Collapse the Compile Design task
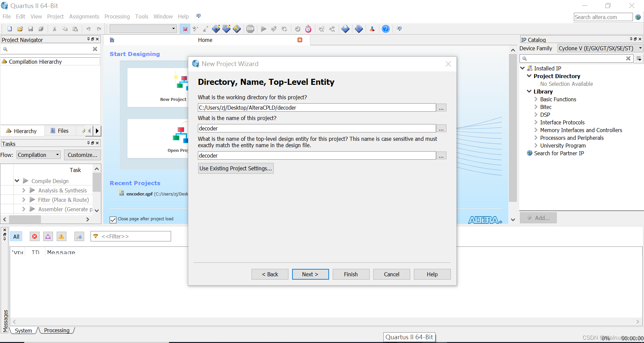Screen dimensions: 644x343 (17, 181)
